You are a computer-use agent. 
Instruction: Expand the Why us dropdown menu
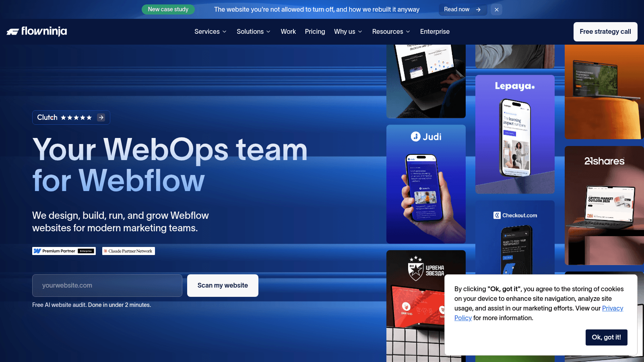click(348, 31)
